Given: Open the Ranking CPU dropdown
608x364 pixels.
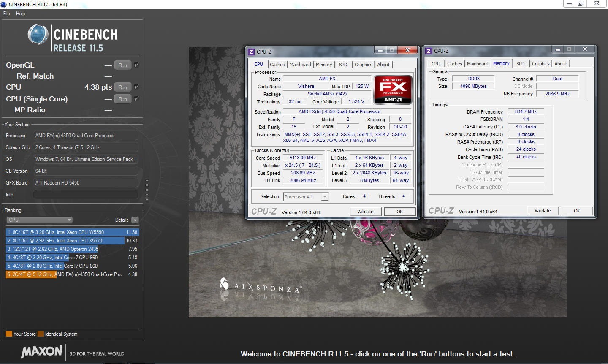Looking at the screenshot, I should 40,220.
